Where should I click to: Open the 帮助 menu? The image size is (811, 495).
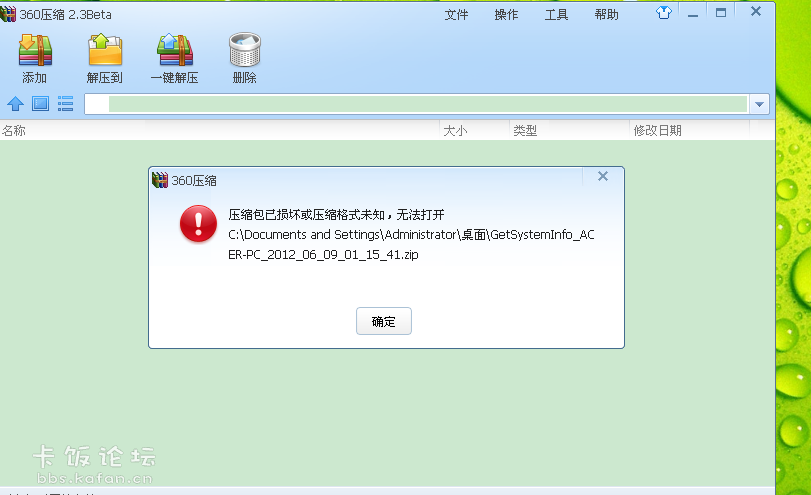click(607, 15)
